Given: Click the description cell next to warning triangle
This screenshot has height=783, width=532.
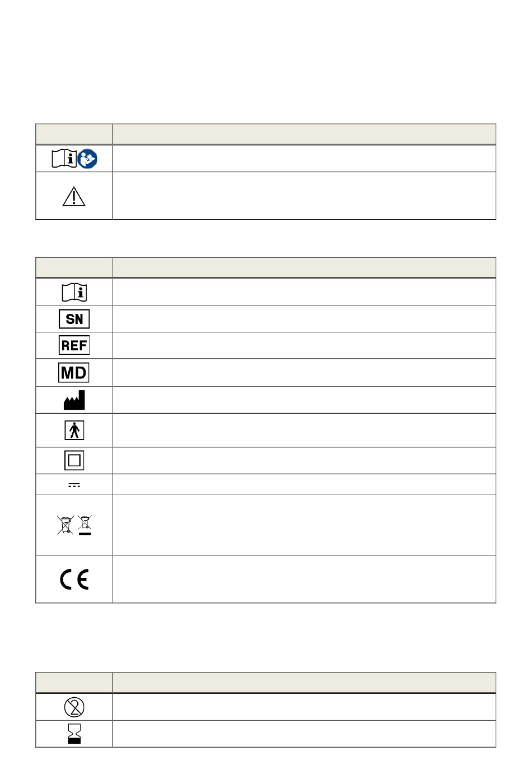Looking at the screenshot, I should click(x=304, y=196).
